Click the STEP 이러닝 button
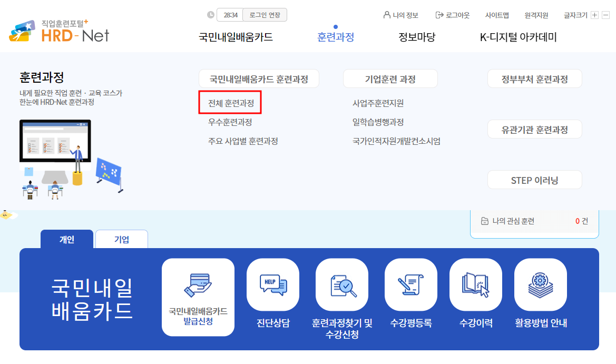616x364 pixels. (534, 179)
